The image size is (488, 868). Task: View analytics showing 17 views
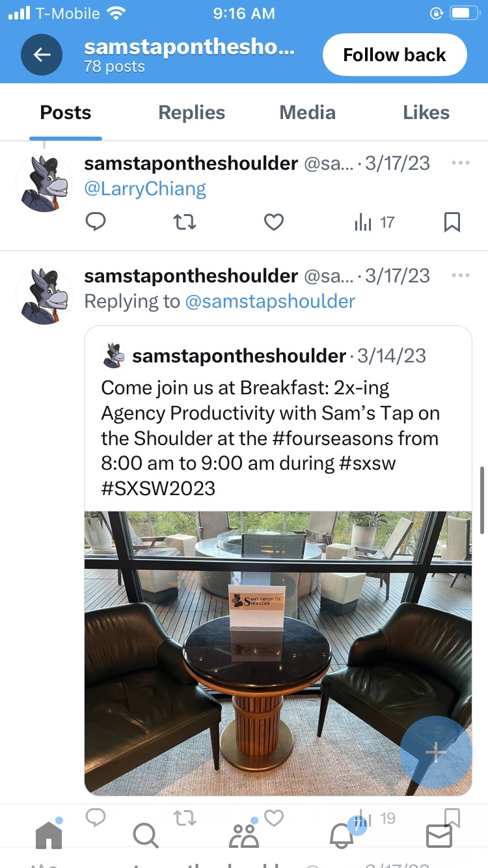pyautogui.click(x=375, y=223)
